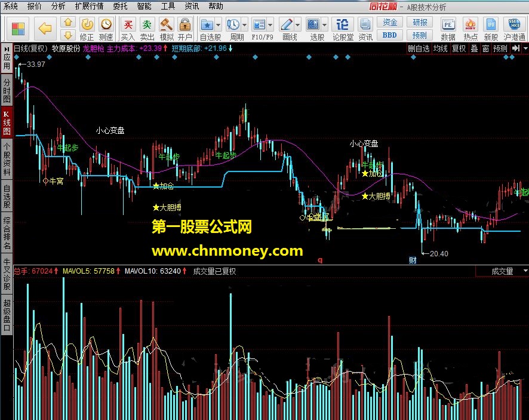This screenshot has width=529, height=420.
Task: Open the 超级盘口 side tab
Action: click(7, 315)
